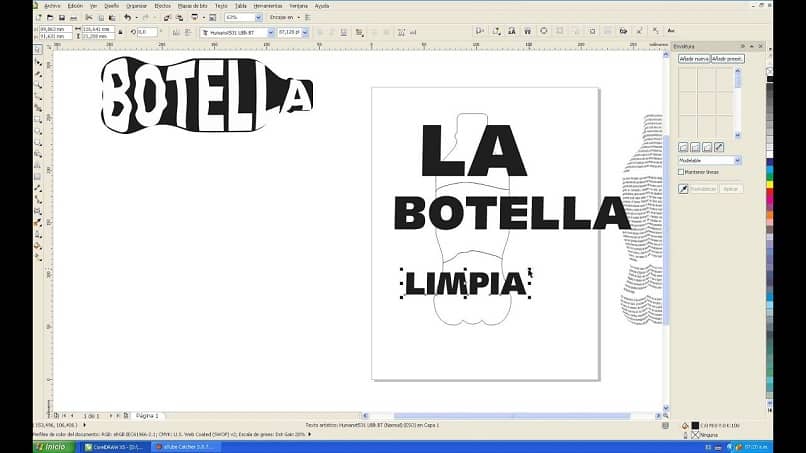Toggle double arc envelope mode
This screenshot has height=453, width=806.
coord(707,148)
